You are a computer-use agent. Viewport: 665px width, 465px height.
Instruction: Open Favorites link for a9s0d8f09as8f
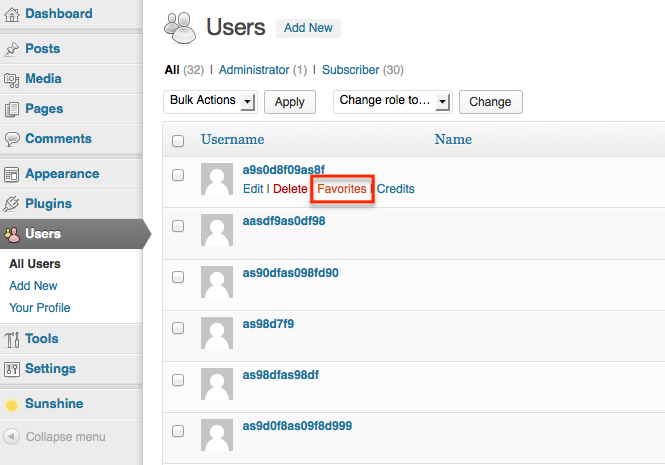coord(341,189)
